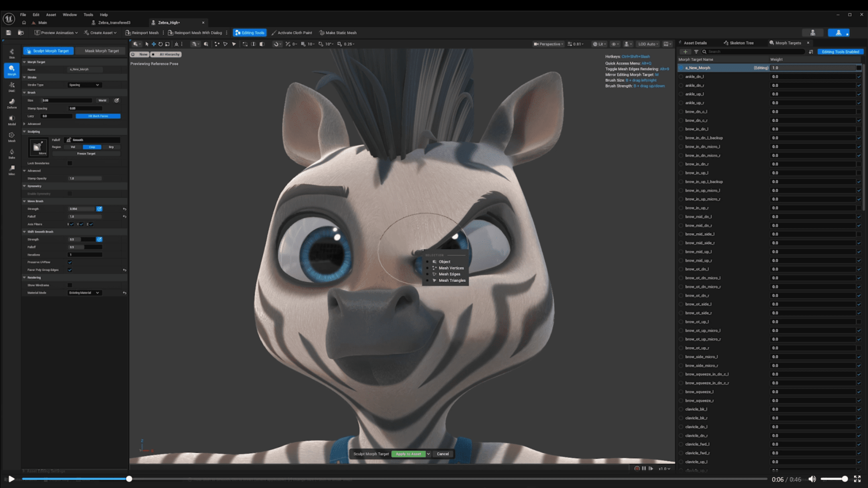Click the Browse to asset icon
The image size is (868, 488).
(x=20, y=33)
